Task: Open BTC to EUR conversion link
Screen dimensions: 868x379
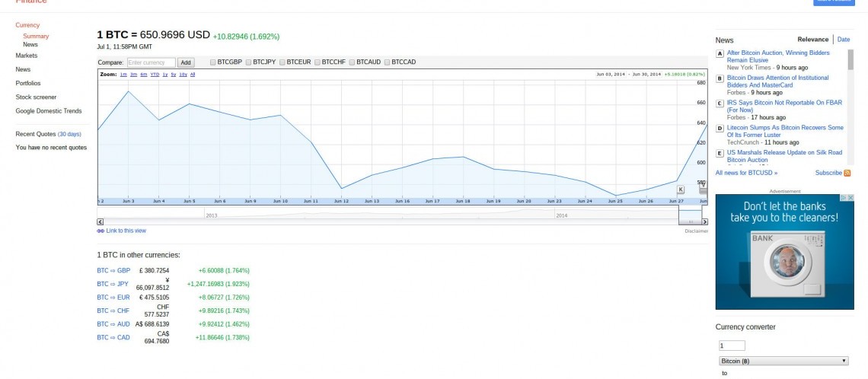Action: click(113, 297)
